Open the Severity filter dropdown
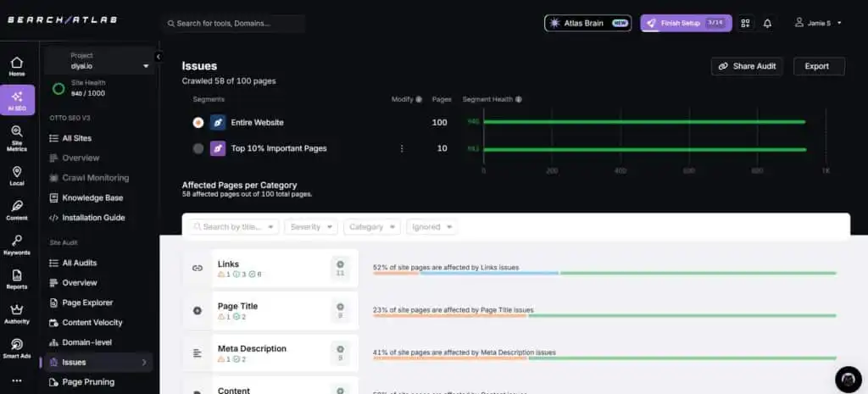Screen dimensions: 868x394 pos(310,227)
